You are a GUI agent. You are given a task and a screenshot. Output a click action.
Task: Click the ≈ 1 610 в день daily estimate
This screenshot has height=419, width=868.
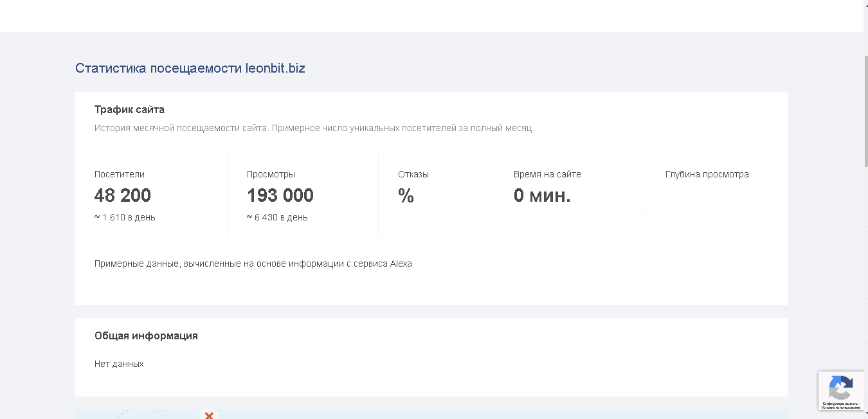pos(124,217)
